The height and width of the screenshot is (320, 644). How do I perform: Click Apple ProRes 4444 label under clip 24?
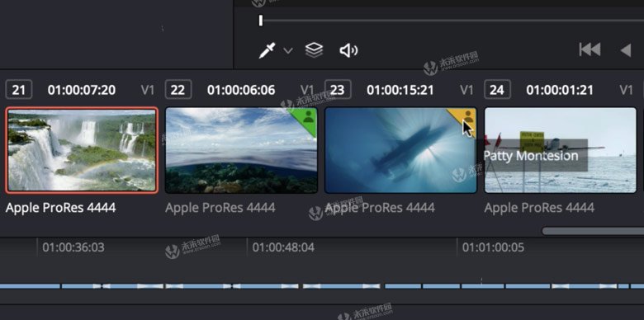[x=539, y=208]
